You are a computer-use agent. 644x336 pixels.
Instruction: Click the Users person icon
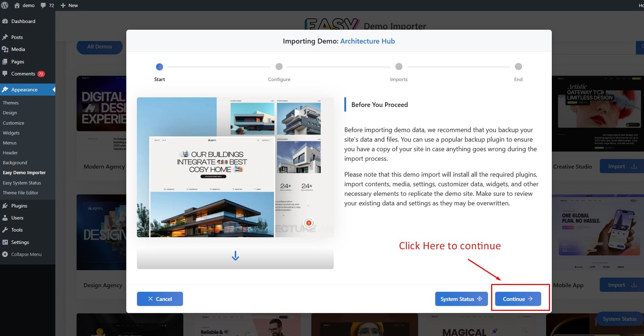click(5, 218)
